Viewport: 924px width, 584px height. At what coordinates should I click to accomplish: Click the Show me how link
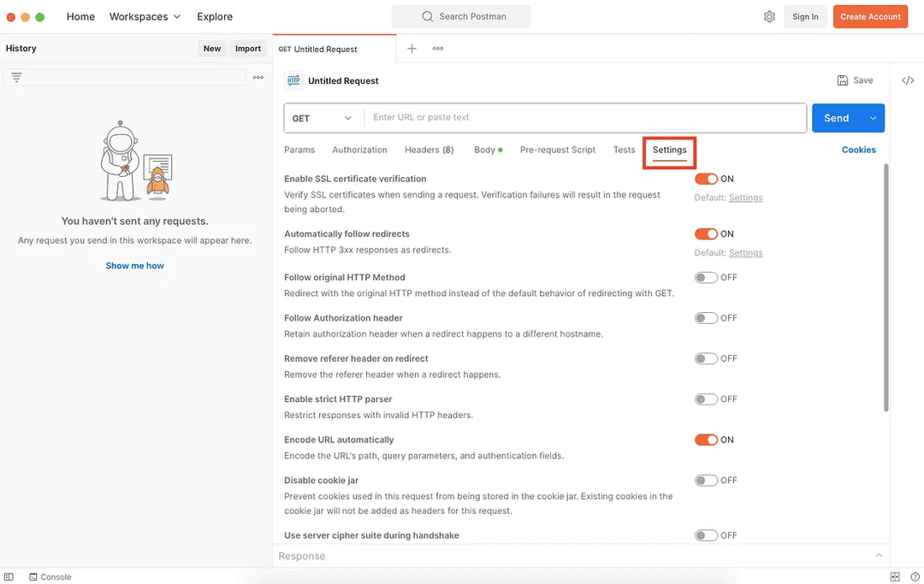pyautogui.click(x=135, y=266)
